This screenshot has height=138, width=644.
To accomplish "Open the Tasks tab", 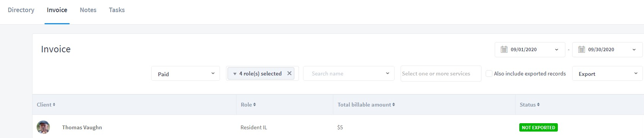I will pos(117,10).
